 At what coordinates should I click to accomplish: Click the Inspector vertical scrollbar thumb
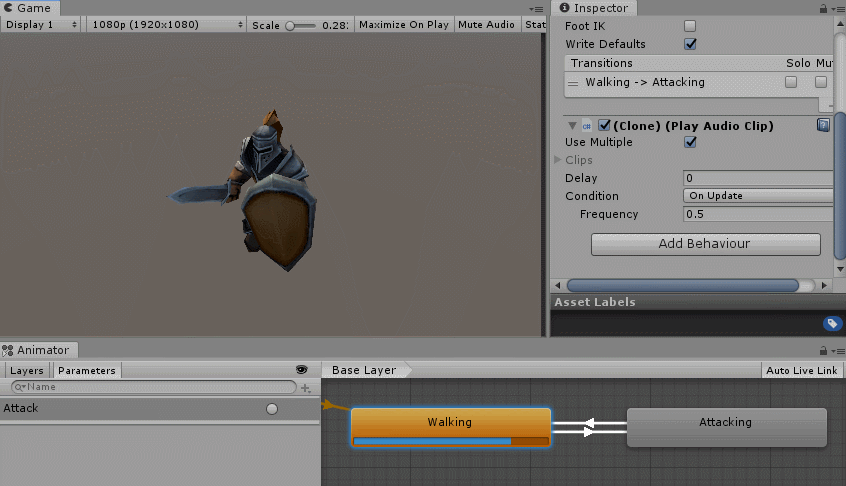pos(840,186)
